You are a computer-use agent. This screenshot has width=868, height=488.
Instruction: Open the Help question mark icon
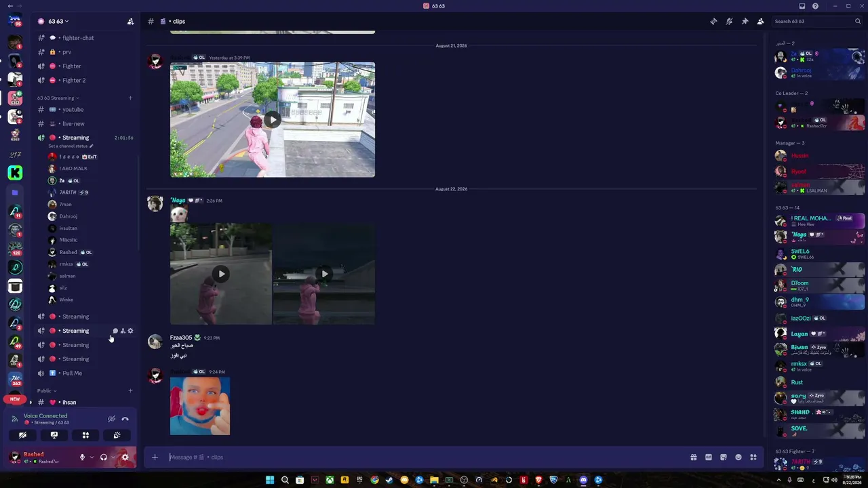(x=815, y=6)
